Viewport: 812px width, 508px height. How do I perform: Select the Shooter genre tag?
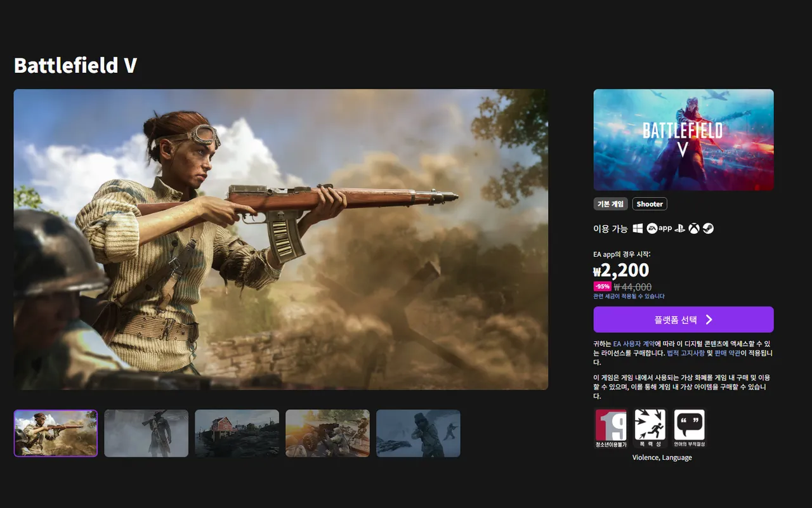(650, 204)
